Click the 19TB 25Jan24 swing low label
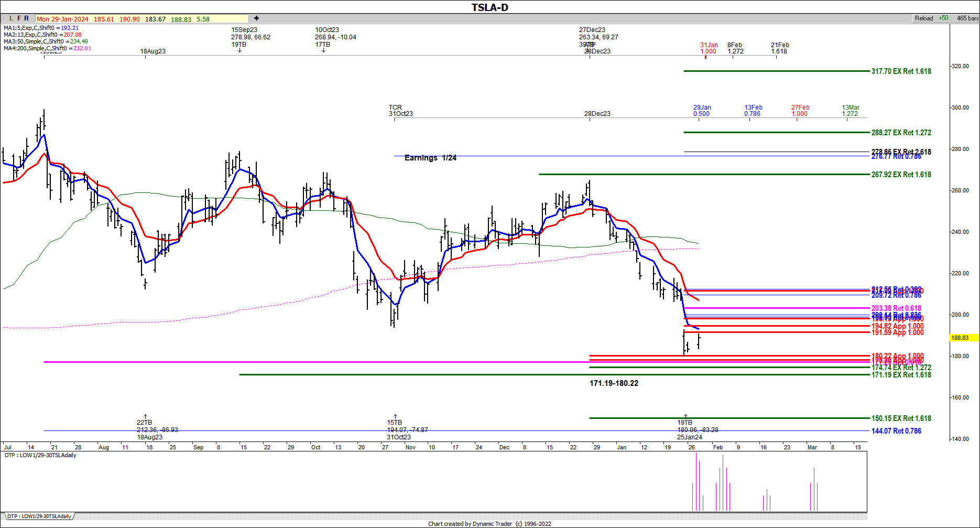 tap(698, 430)
